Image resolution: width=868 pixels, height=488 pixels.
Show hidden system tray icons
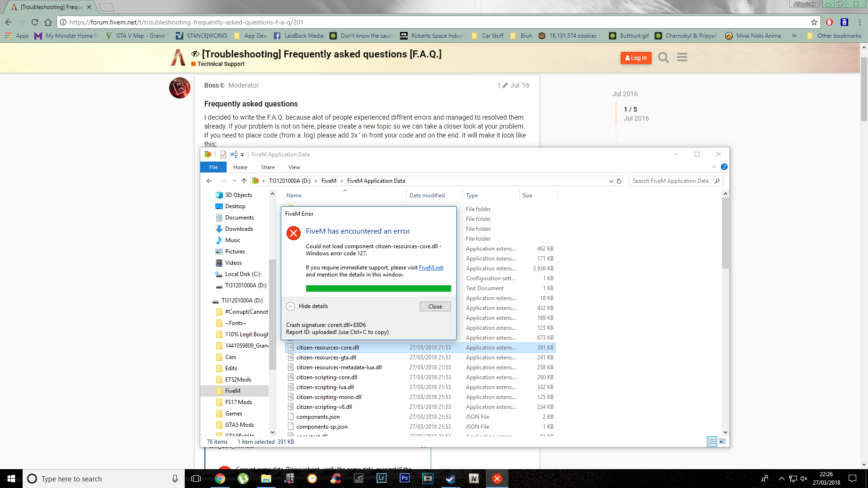pyautogui.click(x=781, y=479)
